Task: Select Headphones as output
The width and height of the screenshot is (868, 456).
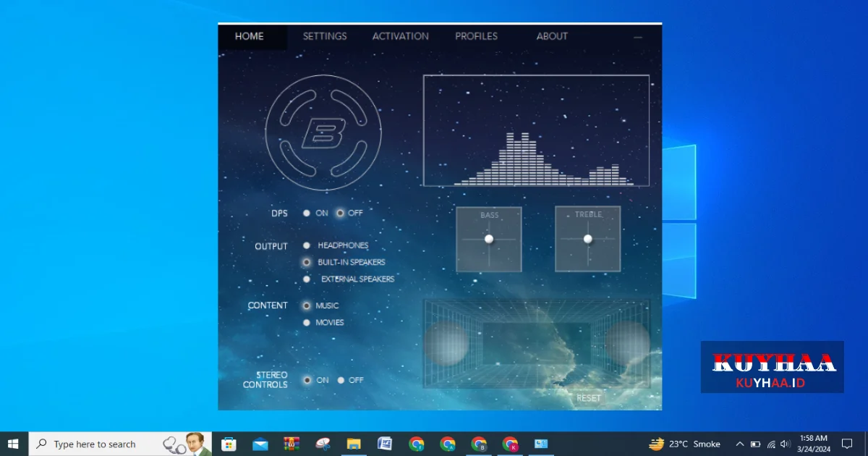Action: 307,246
